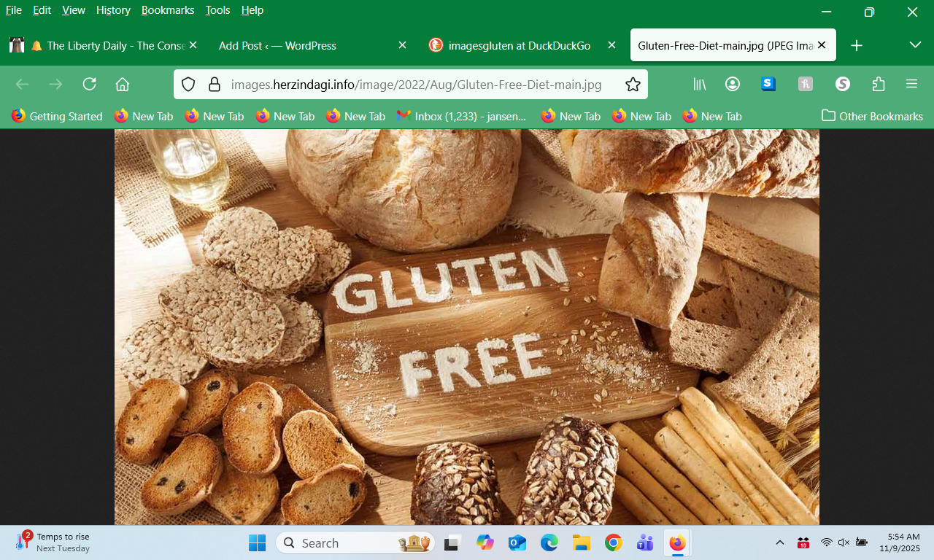Open the Firefox Library icon
Viewport: 934px width, 560px height.
(x=700, y=85)
